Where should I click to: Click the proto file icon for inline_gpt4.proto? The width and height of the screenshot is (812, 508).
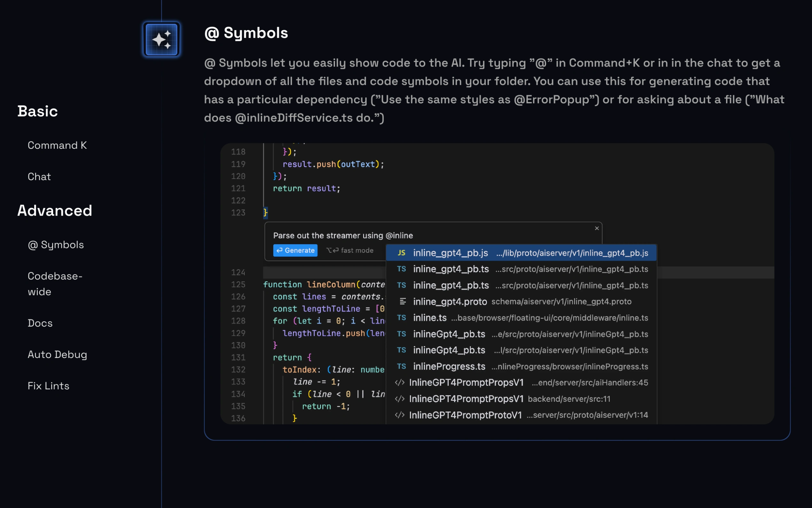click(x=402, y=302)
